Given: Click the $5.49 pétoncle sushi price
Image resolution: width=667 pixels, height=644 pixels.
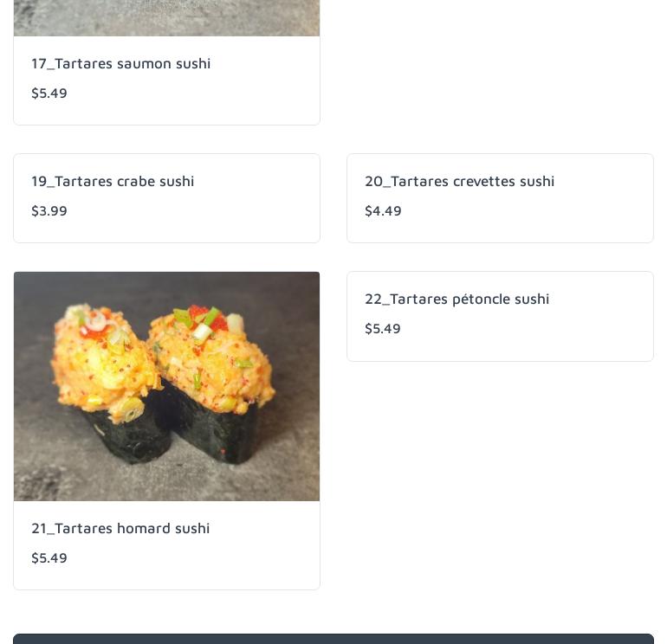Looking at the screenshot, I should tap(383, 329).
